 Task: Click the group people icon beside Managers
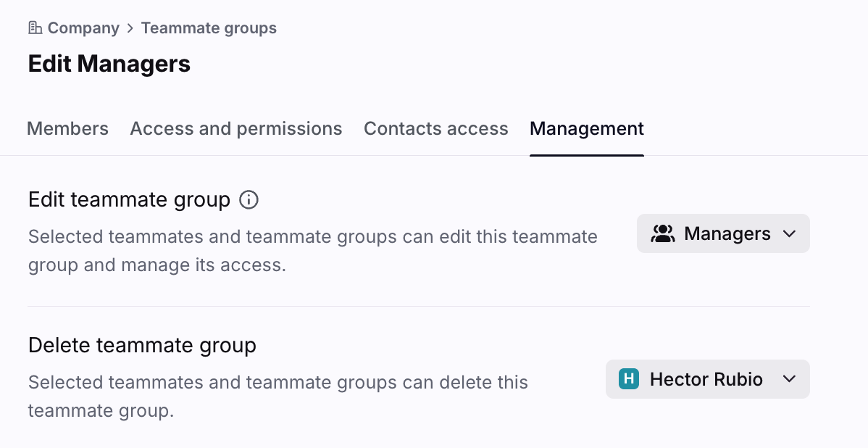pyautogui.click(x=663, y=233)
